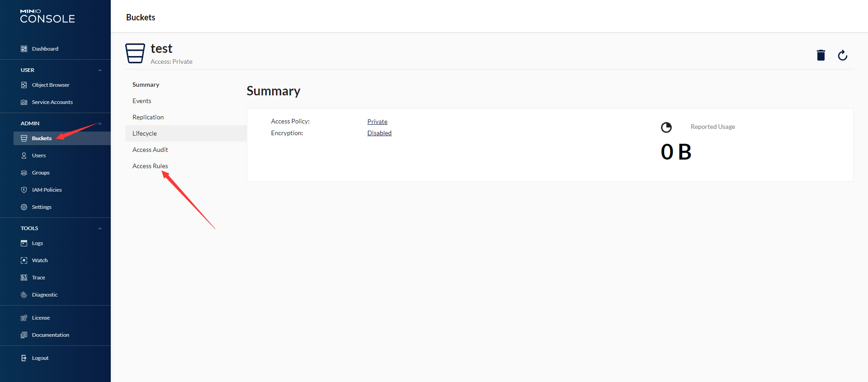Click the Groups people icon
Image resolution: width=868 pixels, height=382 pixels.
pyautogui.click(x=24, y=173)
